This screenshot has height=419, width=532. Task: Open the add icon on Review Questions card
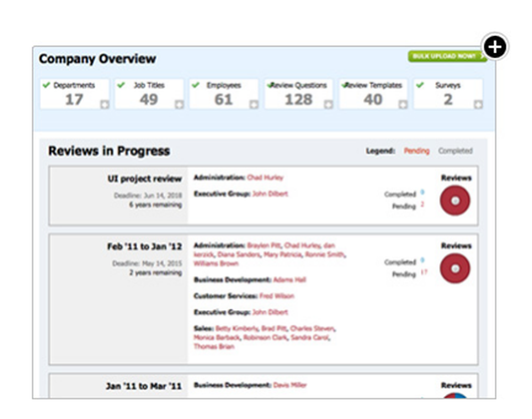coord(328,104)
